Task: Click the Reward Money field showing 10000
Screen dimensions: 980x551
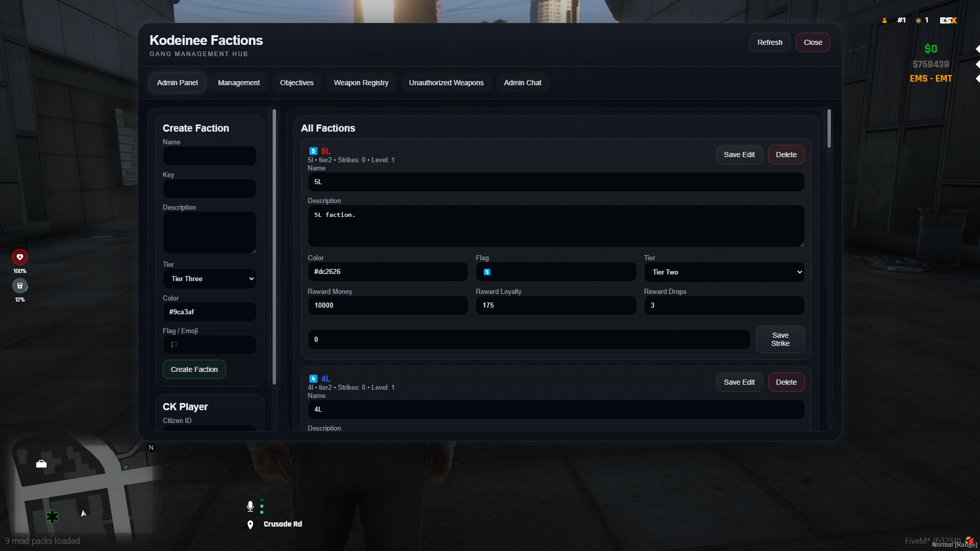Action: [x=388, y=306]
